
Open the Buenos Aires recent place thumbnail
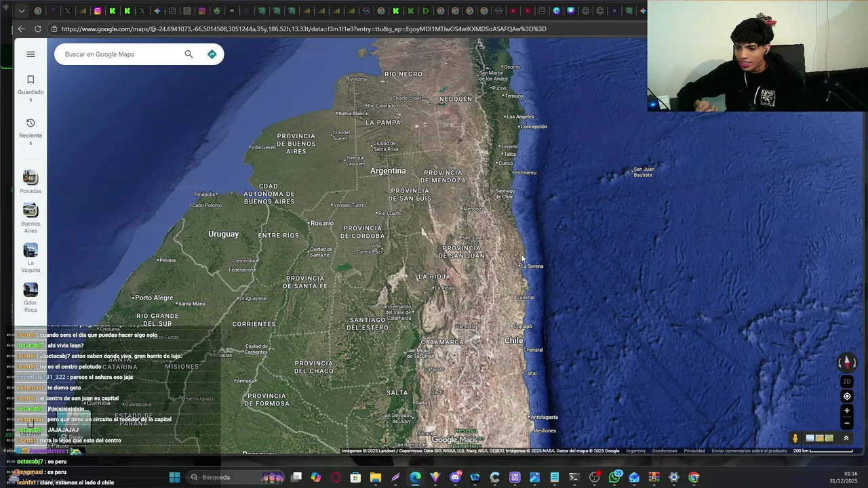tap(31, 210)
